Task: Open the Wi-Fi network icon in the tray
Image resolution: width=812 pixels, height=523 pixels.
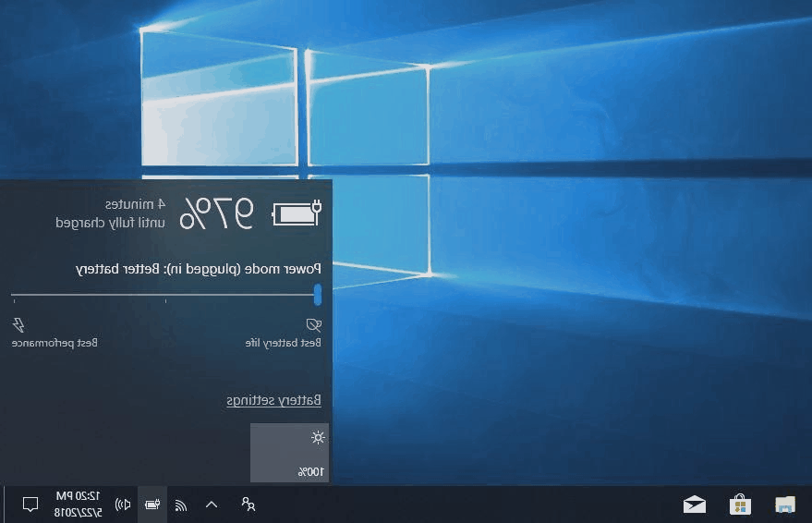Action: coord(181,505)
